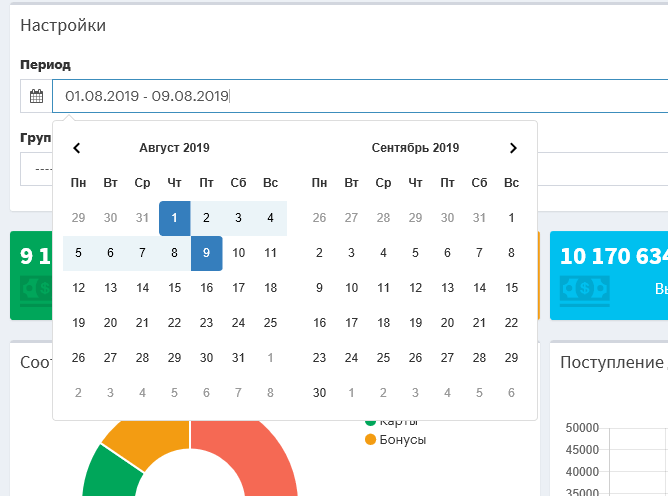Choose August 31 in the left calendar

[x=238, y=358]
